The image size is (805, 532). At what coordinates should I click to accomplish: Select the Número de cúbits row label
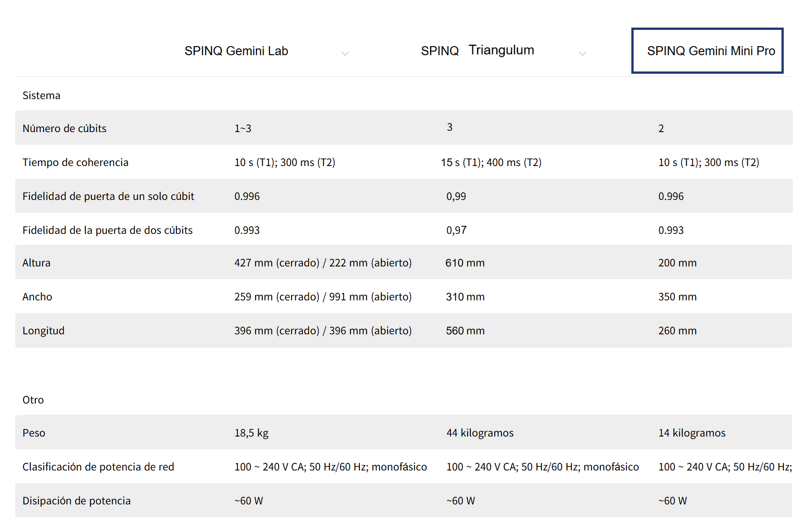[x=65, y=128]
